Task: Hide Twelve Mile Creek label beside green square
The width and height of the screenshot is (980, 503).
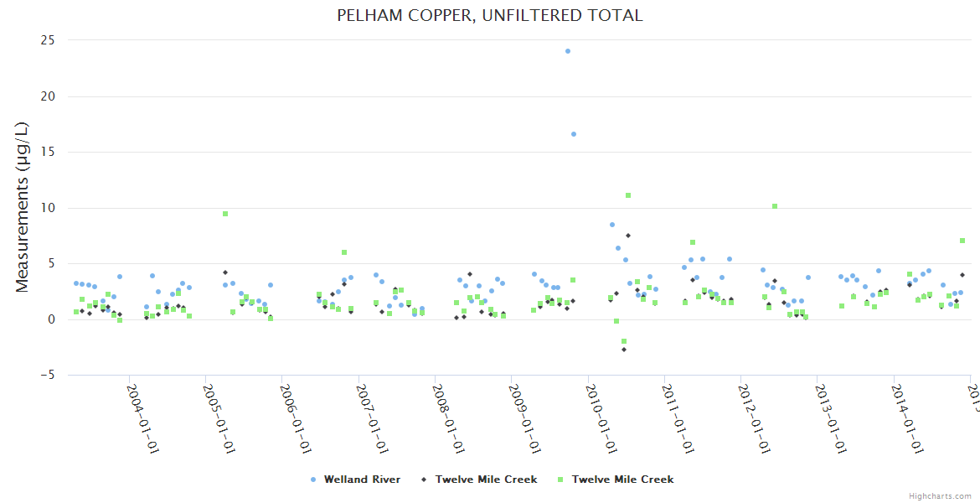Action: [622, 480]
